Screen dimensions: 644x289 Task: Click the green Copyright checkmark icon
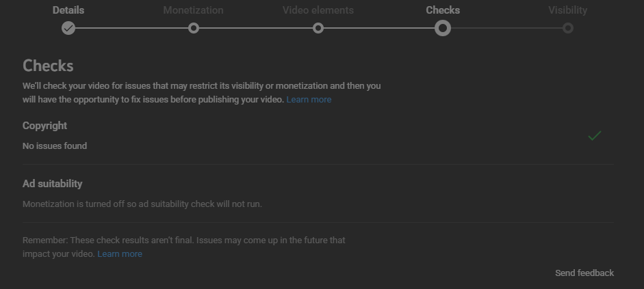point(594,136)
